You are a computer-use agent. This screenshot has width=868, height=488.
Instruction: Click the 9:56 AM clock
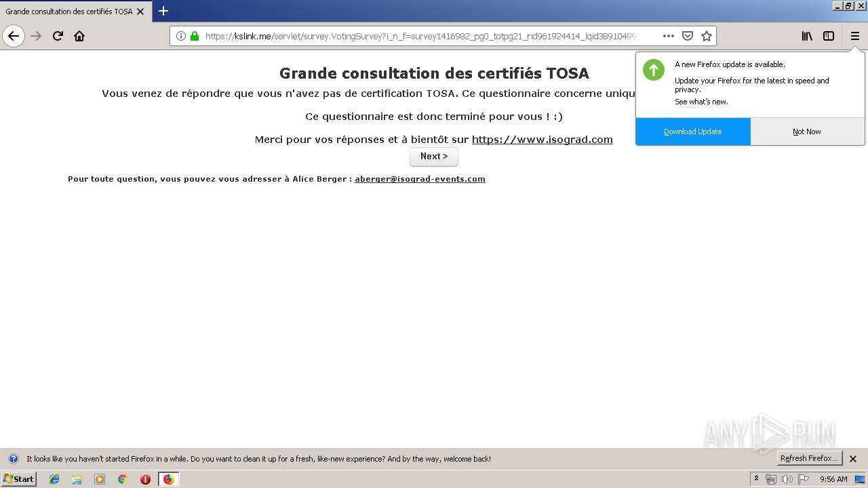[x=833, y=479]
